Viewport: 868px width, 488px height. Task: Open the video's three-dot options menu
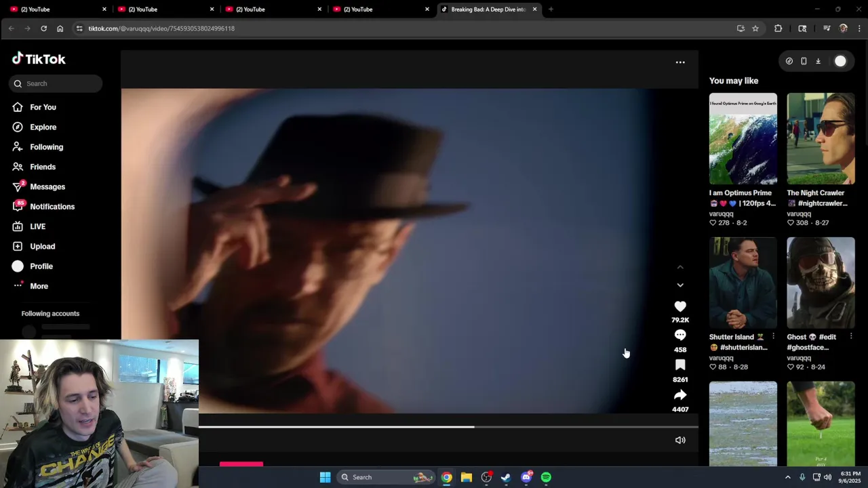click(680, 62)
